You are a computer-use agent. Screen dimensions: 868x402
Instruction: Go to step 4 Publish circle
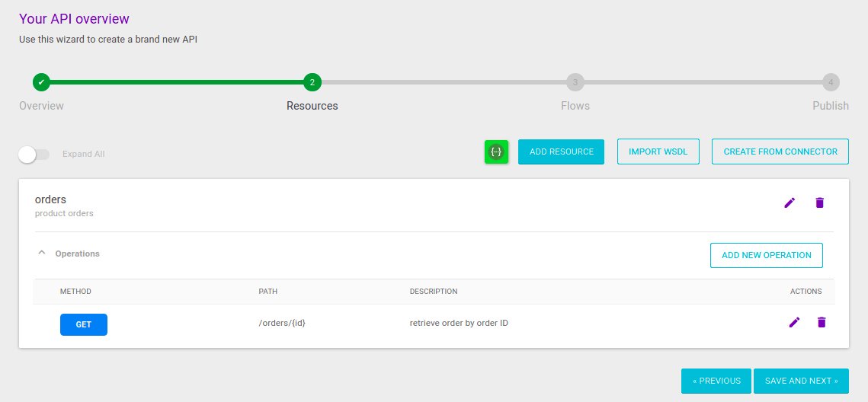tap(831, 82)
